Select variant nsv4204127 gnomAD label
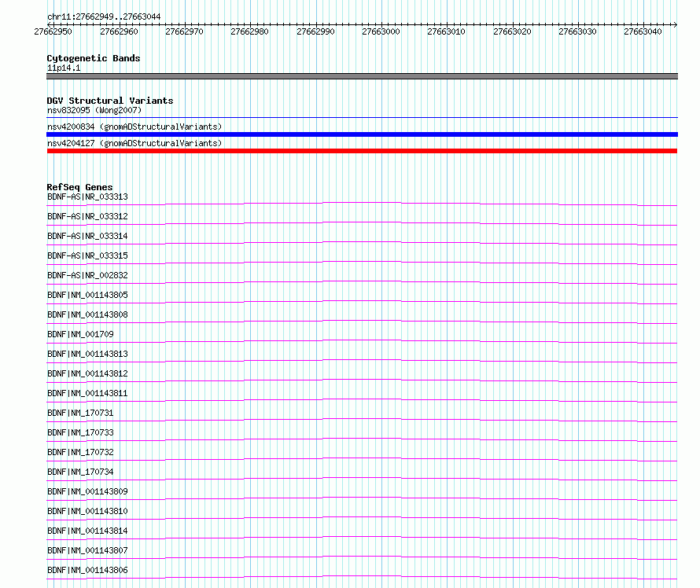This screenshot has width=700, height=588. pos(134,143)
